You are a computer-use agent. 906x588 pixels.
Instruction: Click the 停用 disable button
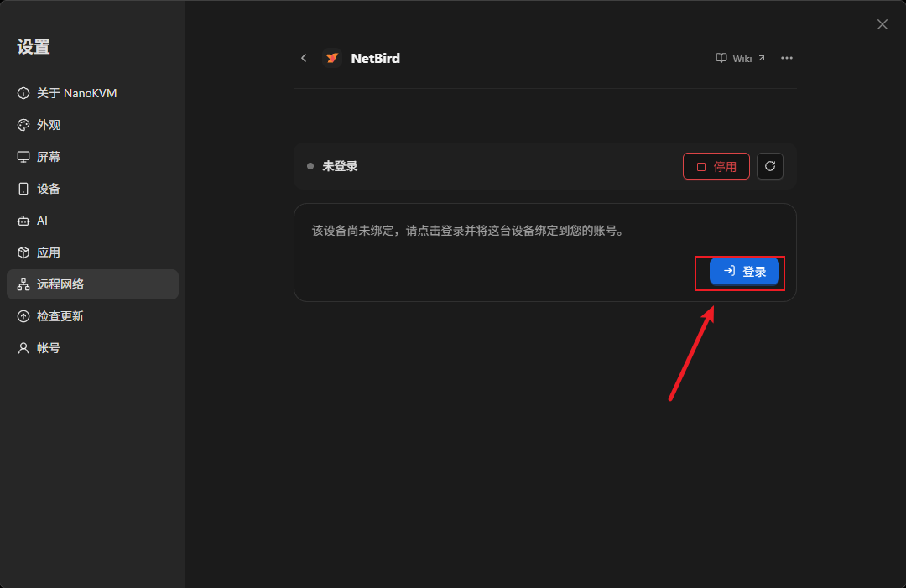tap(716, 166)
